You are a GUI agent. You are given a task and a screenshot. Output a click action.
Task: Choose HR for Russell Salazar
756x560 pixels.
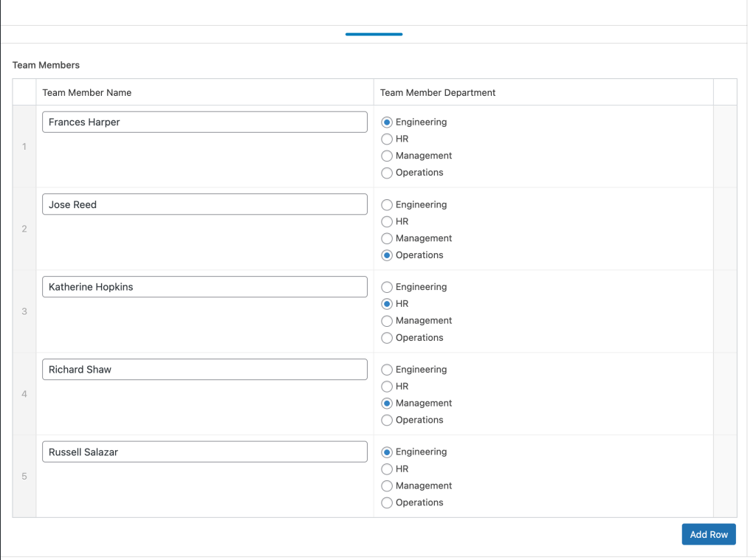(387, 469)
